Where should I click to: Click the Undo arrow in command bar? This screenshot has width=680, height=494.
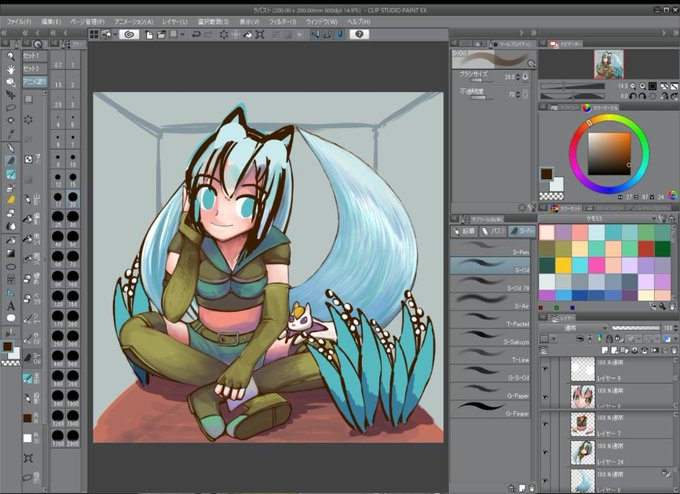[x=196, y=34]
